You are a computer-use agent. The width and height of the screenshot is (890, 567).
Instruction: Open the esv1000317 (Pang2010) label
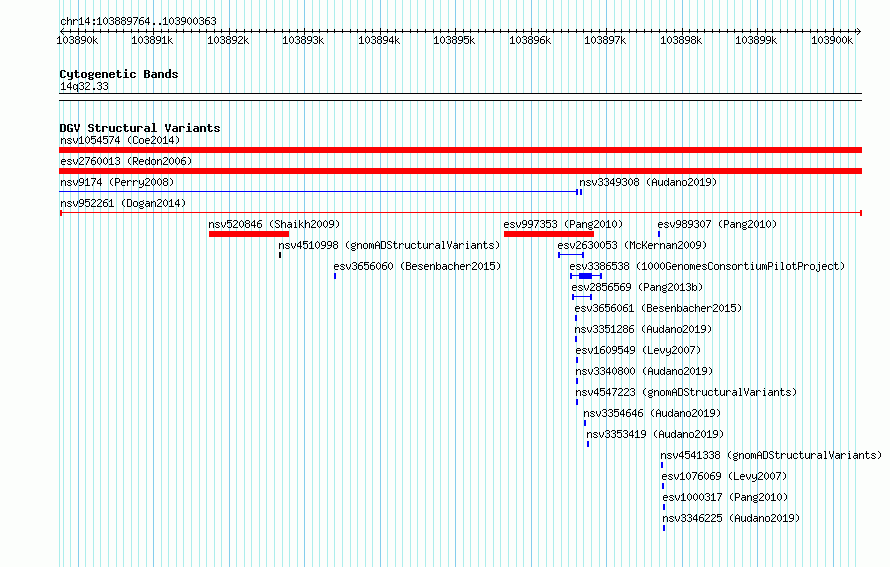tap(725, 497)
